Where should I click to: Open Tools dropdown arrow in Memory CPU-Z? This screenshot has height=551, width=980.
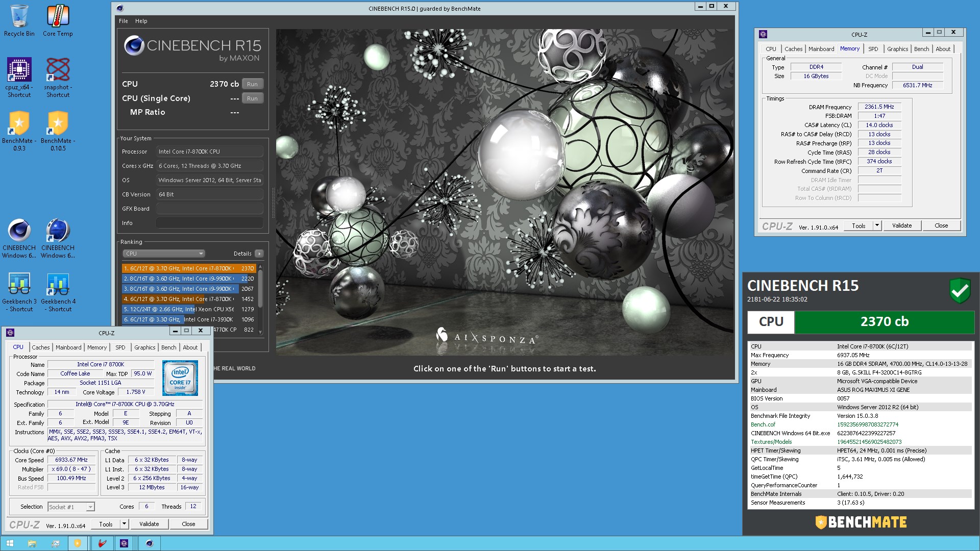pyautogui.click(x=877, y=226)
